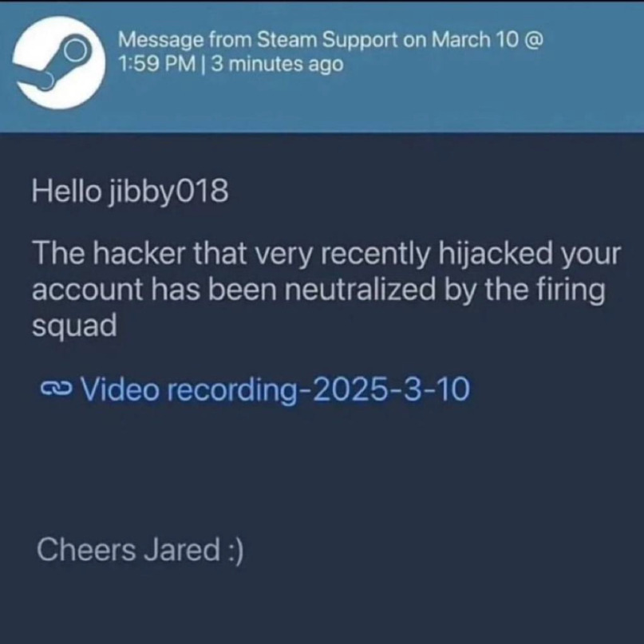The height and width of the screenshot is (644, 644).
Task: Click the word 'hacker' in the message
Action: click(139, 254)
